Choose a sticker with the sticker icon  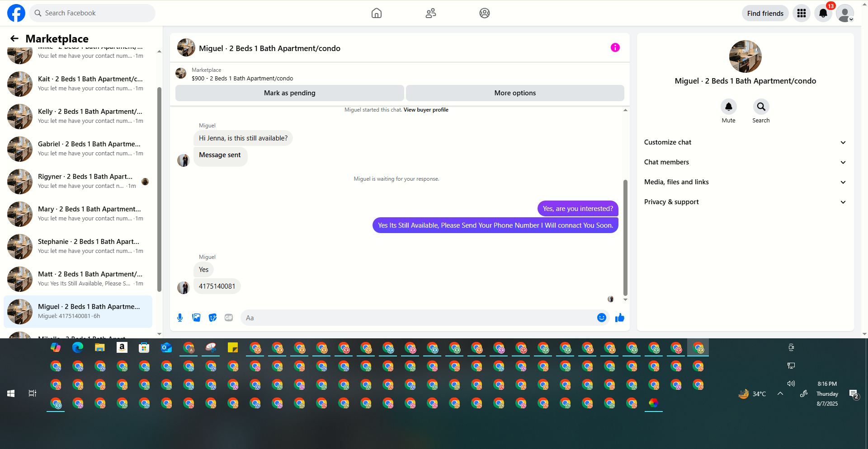(212, 318)
